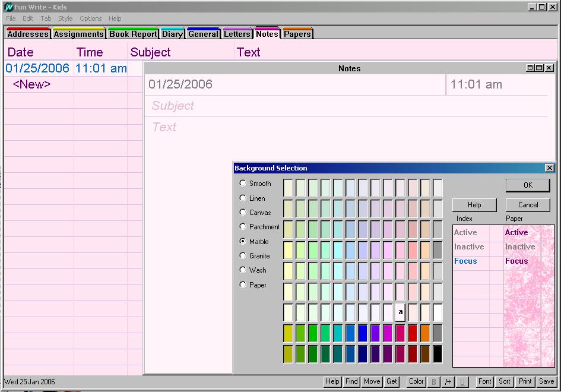Click the Find button in bottom toolbar

[x=351, y=382]
